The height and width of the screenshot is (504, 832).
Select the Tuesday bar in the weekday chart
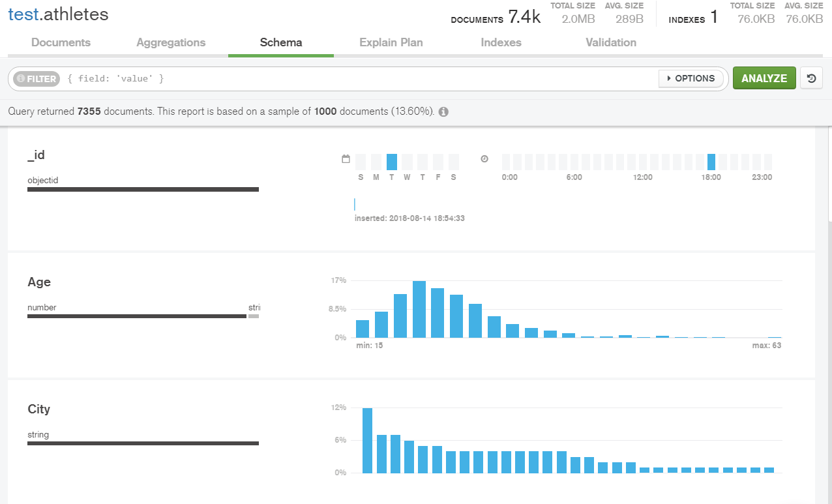pyautogui.click(x=391, y=163)
